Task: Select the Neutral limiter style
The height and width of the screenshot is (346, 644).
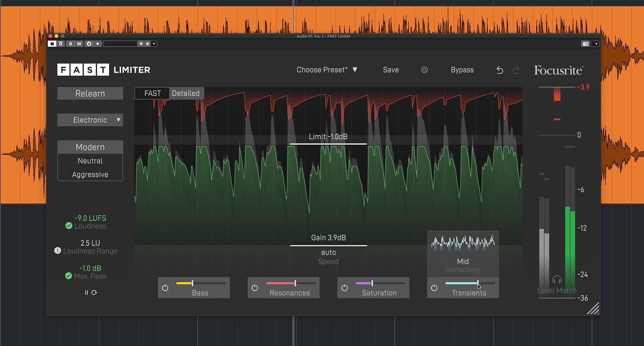Action: (x=90, y=161)
